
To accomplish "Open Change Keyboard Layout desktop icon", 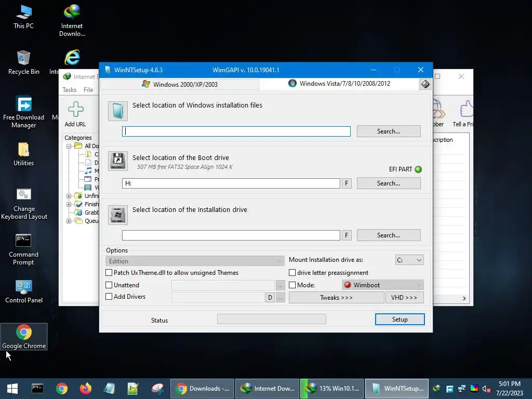I will pyautogui.click(x=24, y=204).
